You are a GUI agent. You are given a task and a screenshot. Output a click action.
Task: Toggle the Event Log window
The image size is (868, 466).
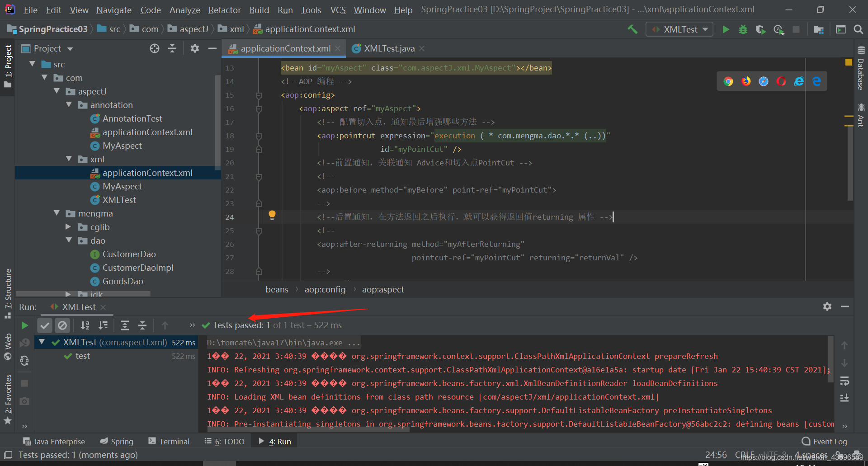(824, 442)
